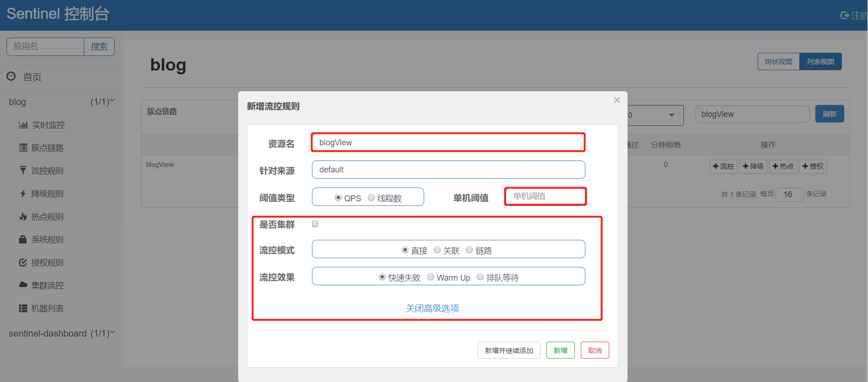868x382 pixels.
Task: Select the 线程数 threshold type radio
Action: [x=371, y=198]
